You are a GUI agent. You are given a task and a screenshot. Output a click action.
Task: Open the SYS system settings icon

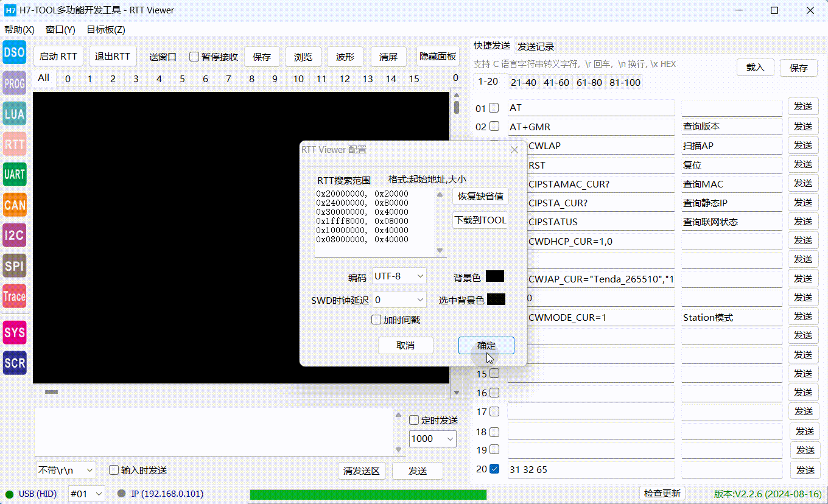15,333
